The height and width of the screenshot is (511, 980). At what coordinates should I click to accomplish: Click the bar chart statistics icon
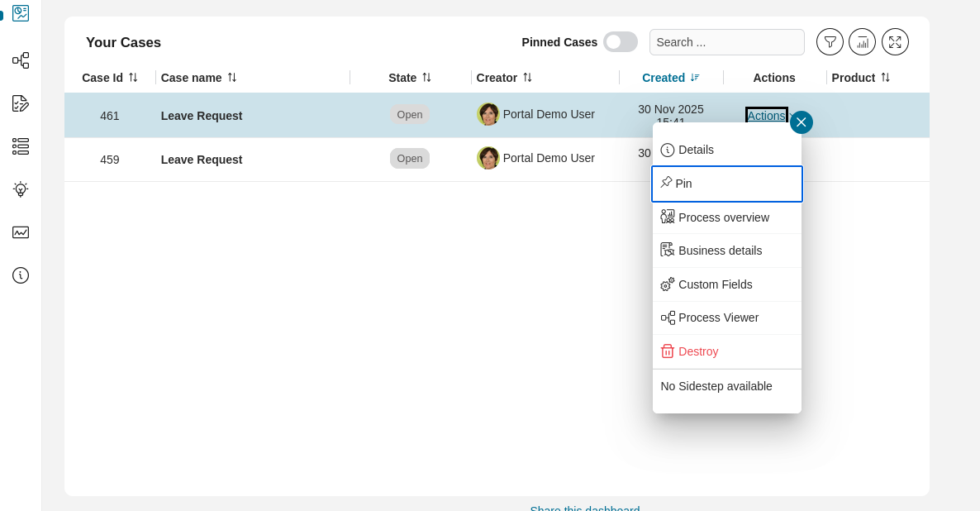pyautogui.click(x=862, y=41)
